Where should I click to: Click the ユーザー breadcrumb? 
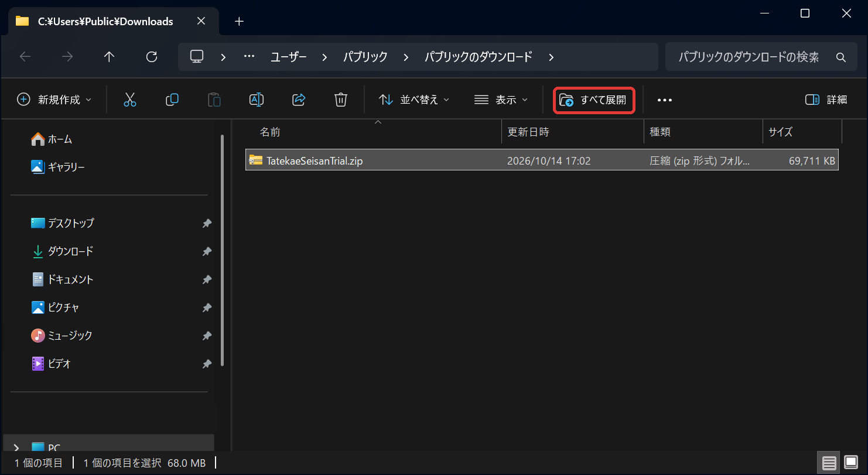(288, 57)
